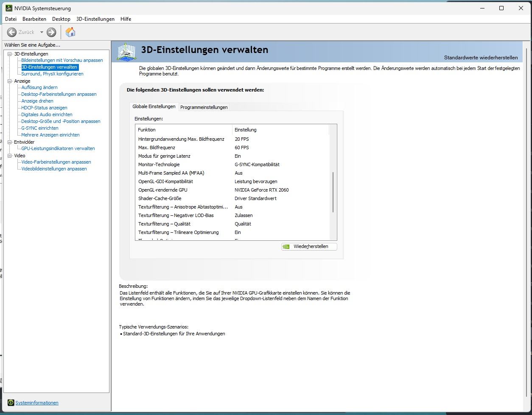Open Mehrere Anzeigen einrichten
532x415 pixels.
click(x=50, y=135)
